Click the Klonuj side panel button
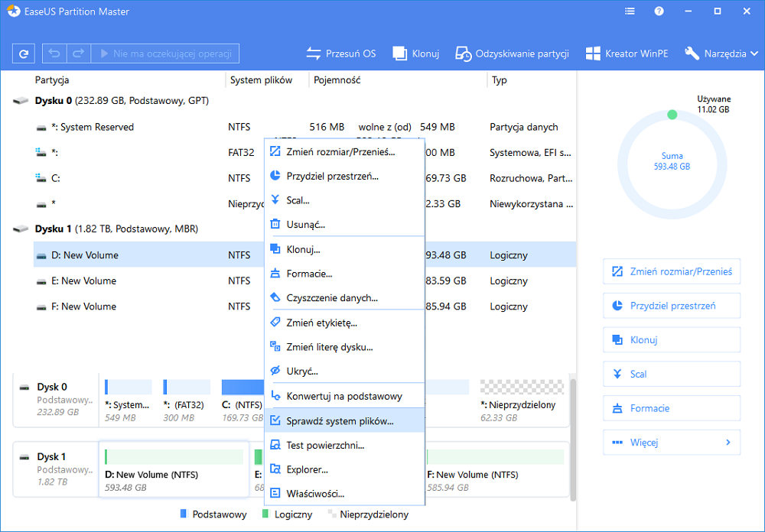The image size is (765, 532). point(672,340)
